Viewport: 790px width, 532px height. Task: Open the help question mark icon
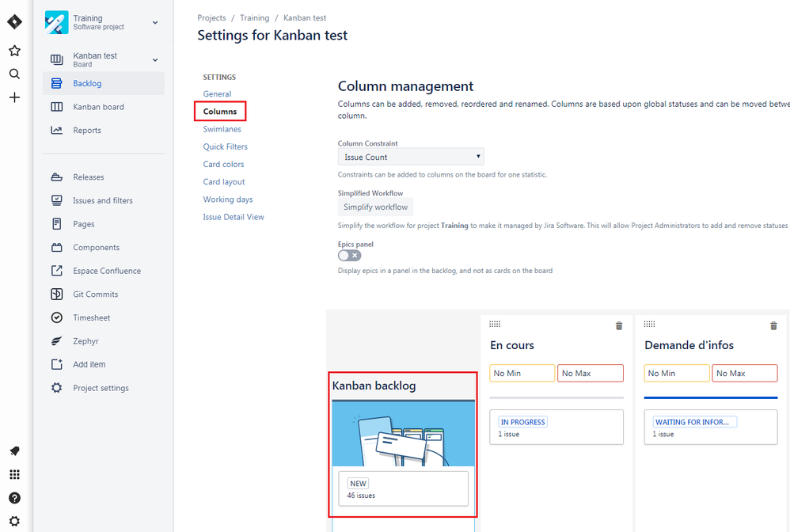pos(14,498)
